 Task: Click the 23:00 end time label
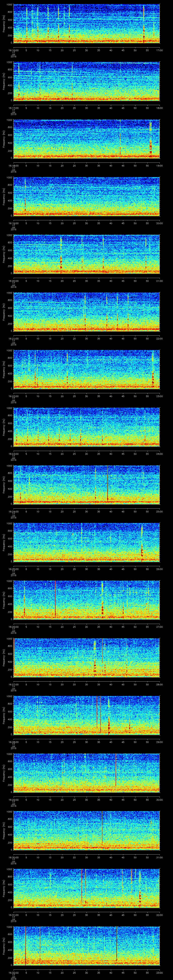tap(160, 396)
